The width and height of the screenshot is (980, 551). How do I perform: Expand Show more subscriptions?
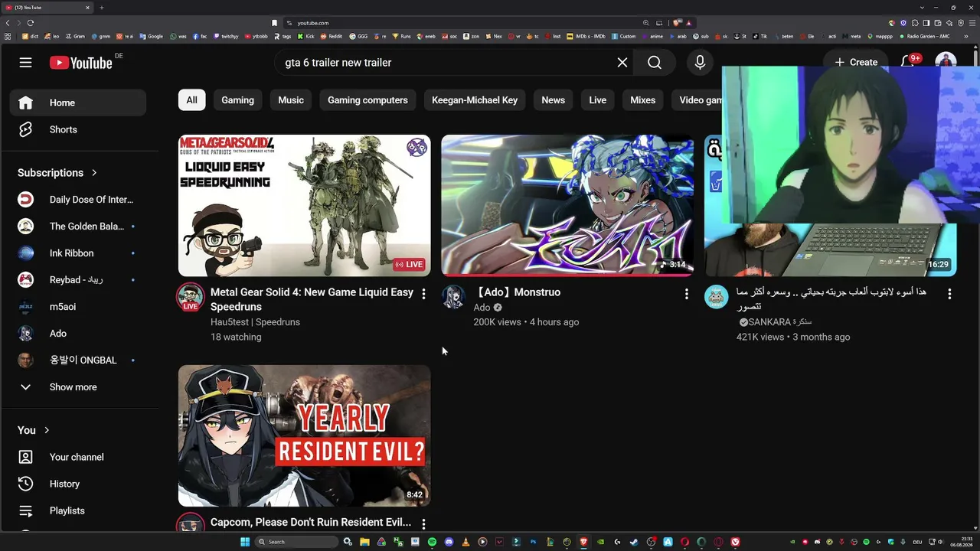click(78, 387)
